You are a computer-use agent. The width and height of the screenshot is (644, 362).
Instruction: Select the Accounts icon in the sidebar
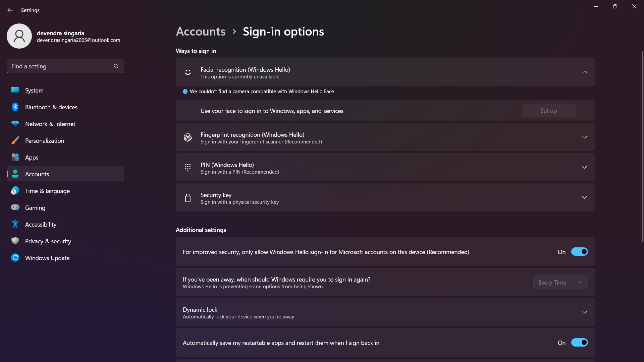[15, 174]
